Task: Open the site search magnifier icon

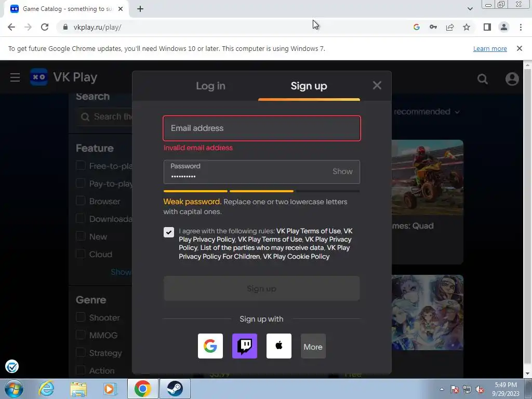Action: 483,79
